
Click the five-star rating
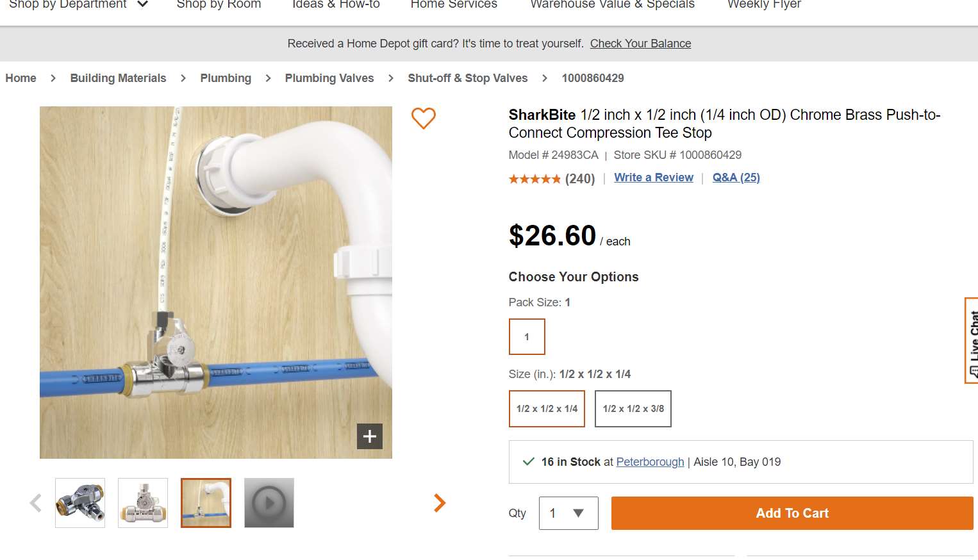pos(535,179)
